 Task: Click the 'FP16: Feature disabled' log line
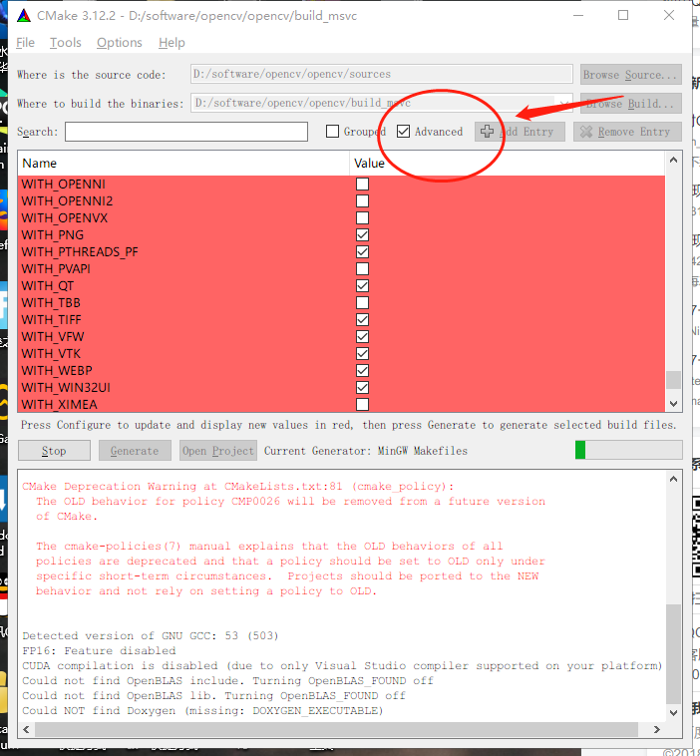pyautogui.click(x=99, y=651)
